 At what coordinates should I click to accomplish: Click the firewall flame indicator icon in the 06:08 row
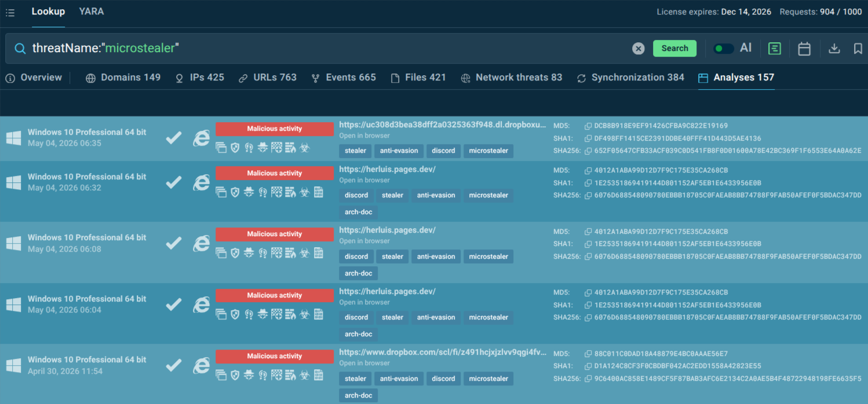[x=290, y=253]
